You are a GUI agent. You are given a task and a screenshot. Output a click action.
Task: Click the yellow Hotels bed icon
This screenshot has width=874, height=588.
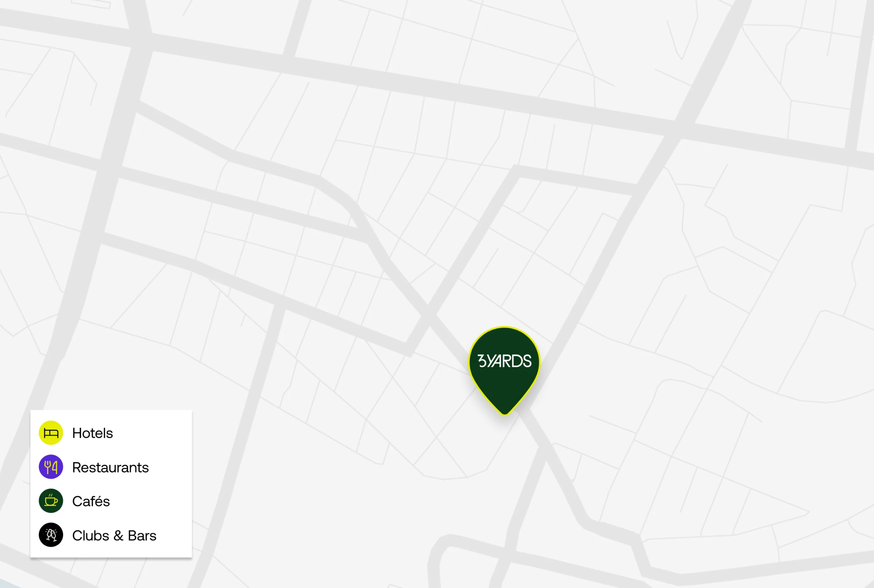(51, 433)
